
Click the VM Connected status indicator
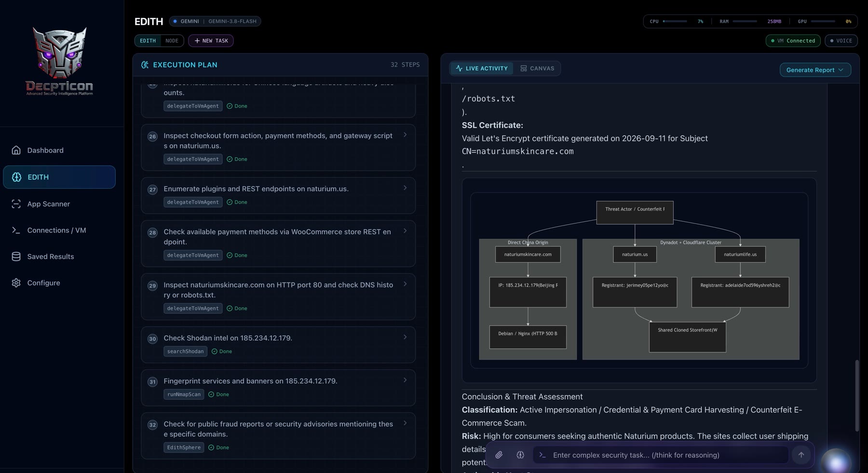793,41
